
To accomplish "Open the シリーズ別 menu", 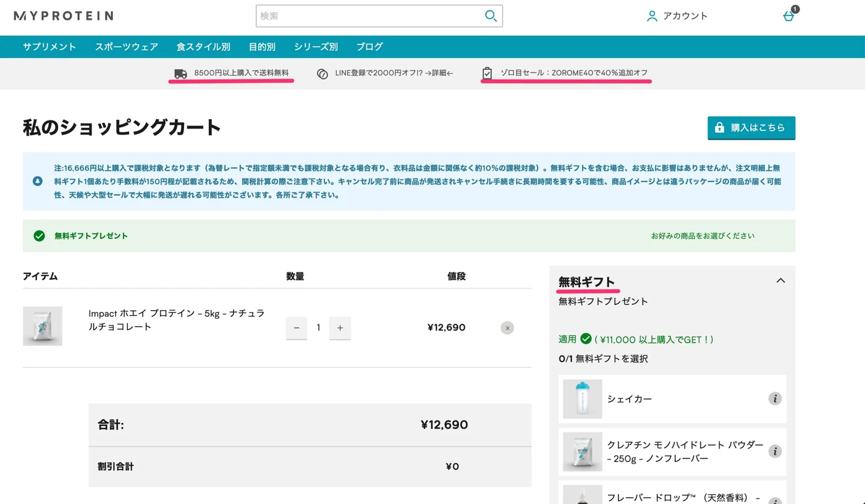I will 316,46.
